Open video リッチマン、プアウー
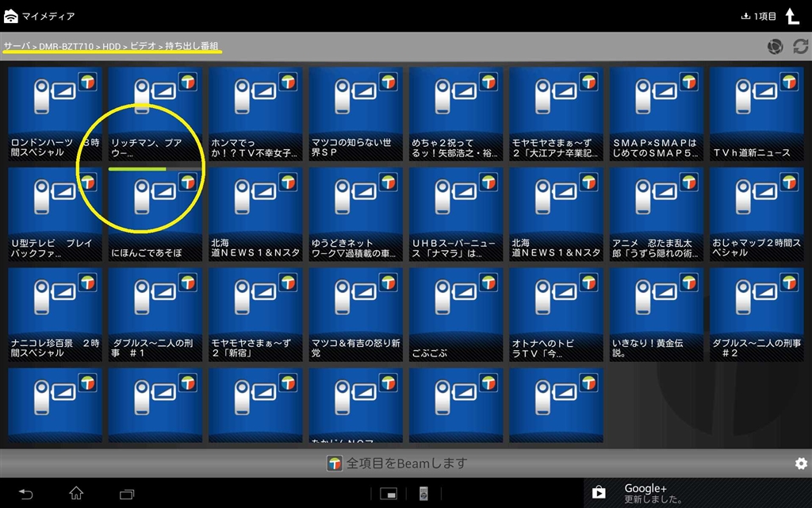Screen dimensions: 812x508 pyautogui.click(x=155, y=114)
